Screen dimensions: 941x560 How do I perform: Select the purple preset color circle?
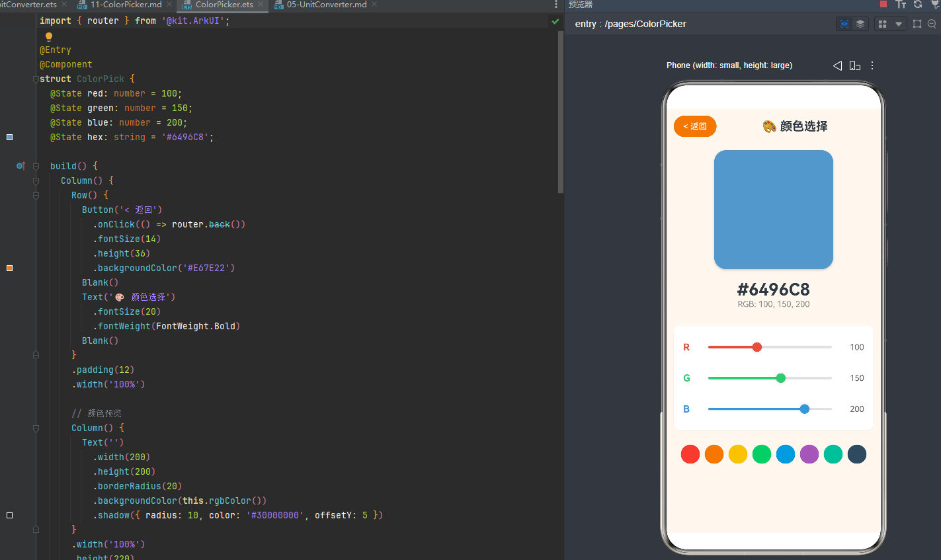809,454
